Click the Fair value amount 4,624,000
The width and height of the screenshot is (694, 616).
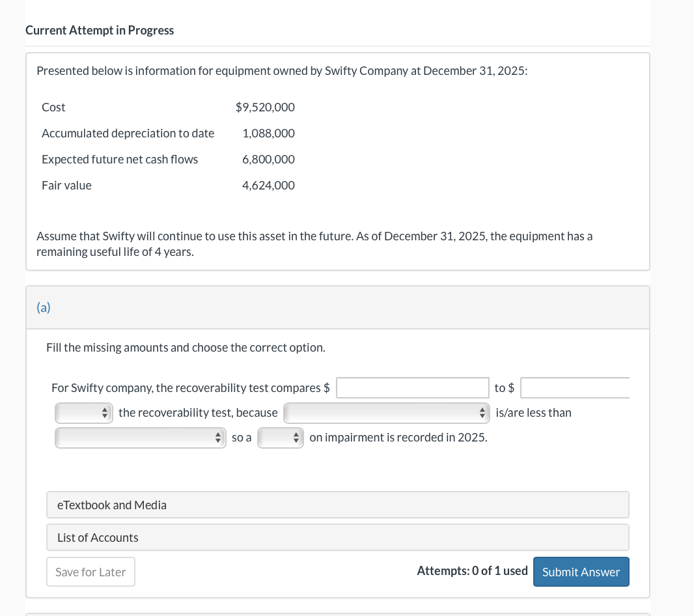coord(268,185)
